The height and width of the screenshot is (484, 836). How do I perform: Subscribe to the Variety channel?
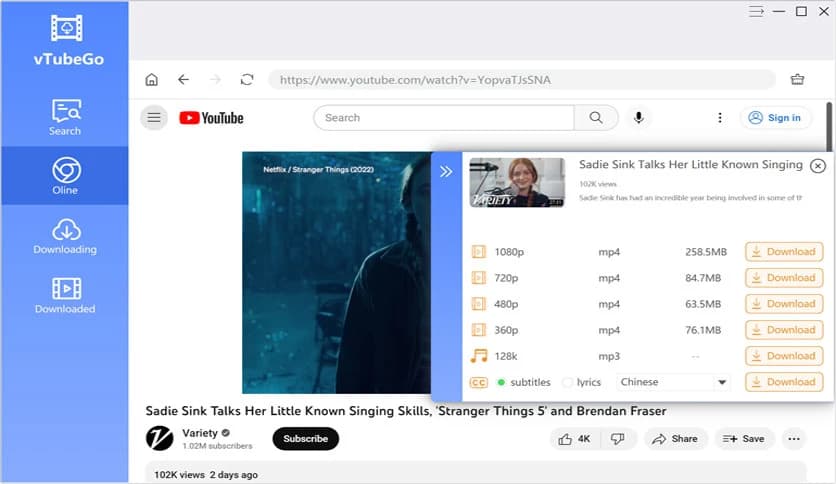pyautogui.click(x=306, y=439)
